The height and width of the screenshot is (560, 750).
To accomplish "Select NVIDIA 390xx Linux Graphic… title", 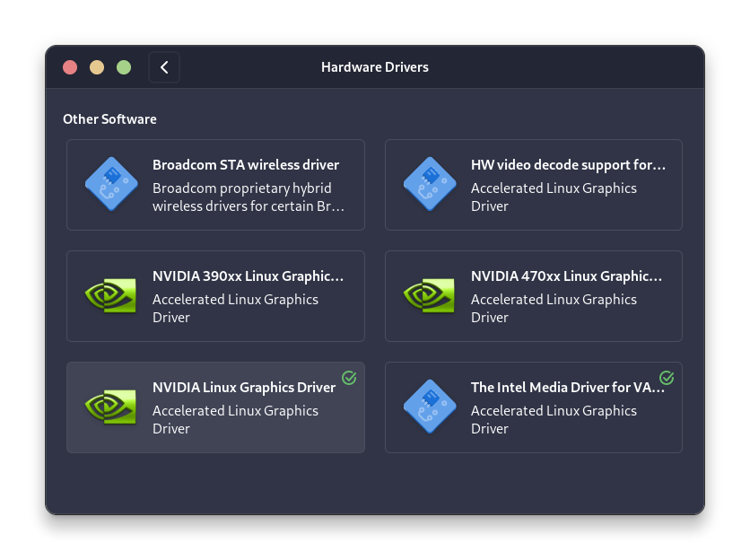I will click(248, 276).
